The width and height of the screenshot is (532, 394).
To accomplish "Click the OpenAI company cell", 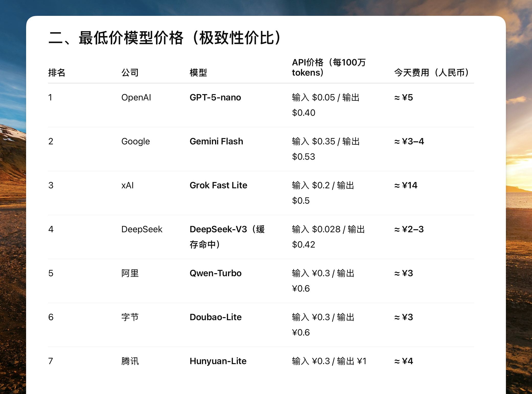I will (136, 98).
